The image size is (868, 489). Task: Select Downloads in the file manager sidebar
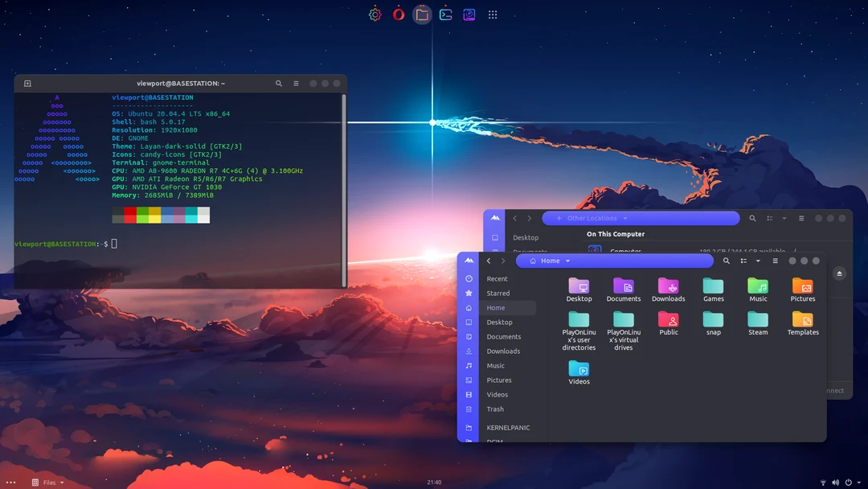tap(503, 351)
